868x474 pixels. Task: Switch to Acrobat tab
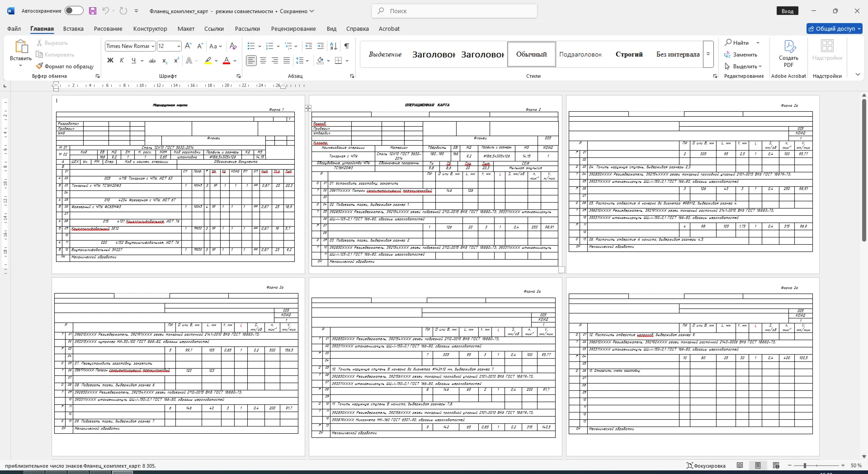pos(389,28)
